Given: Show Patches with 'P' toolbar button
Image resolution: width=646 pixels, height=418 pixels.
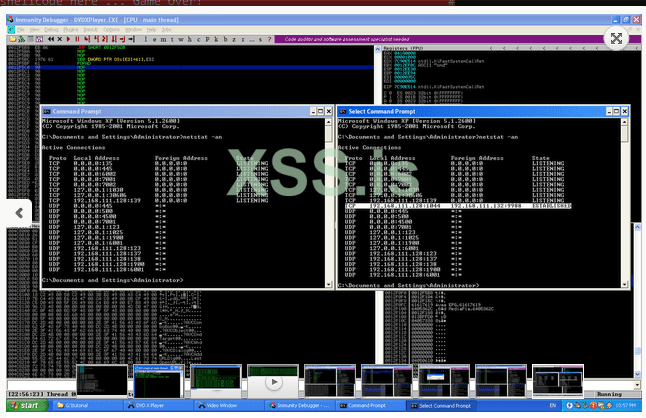Looking at the screenshot, I should click(207, 39).
